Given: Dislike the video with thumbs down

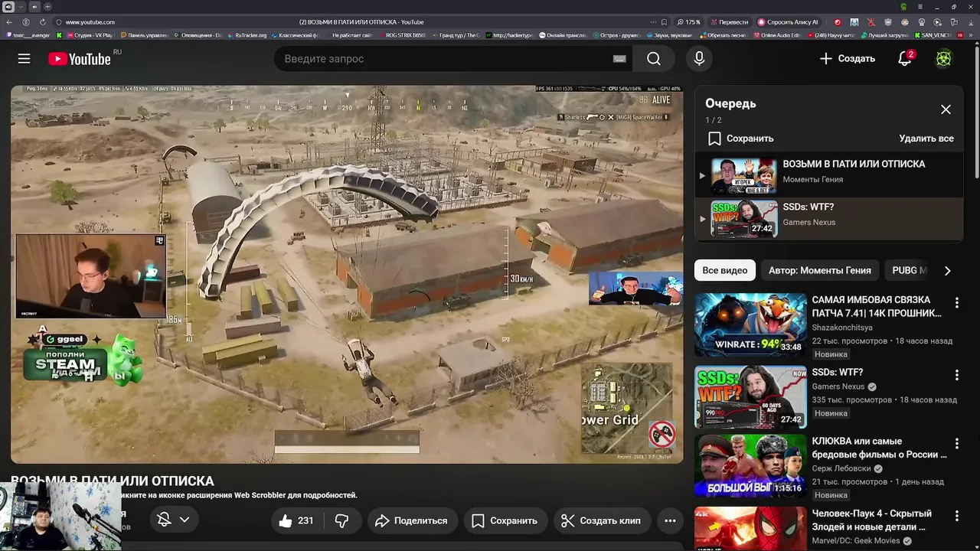Looking at the screenshot, I should (x=341, y=520).
